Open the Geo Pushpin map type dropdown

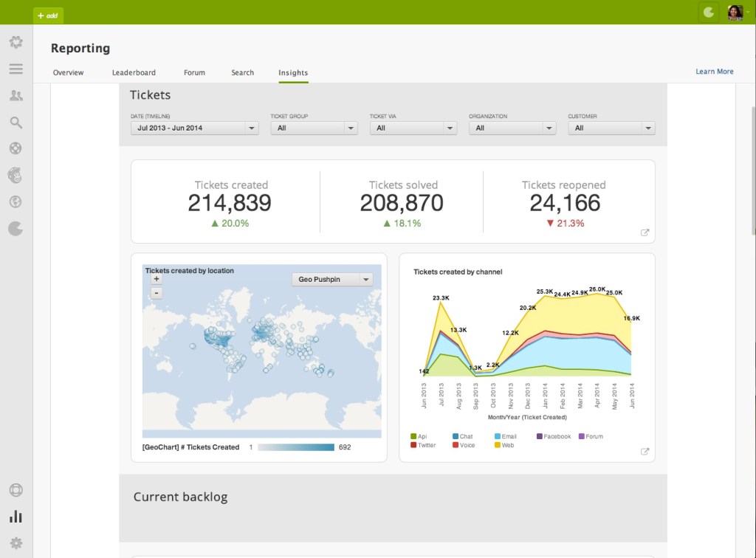[332, 280]
